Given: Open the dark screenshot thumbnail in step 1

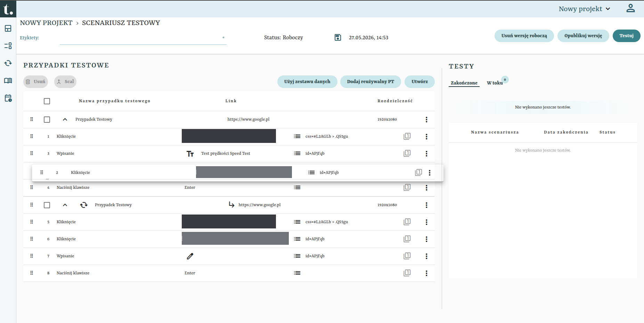Looking at the screenshot, I should [x=229, y=136].
